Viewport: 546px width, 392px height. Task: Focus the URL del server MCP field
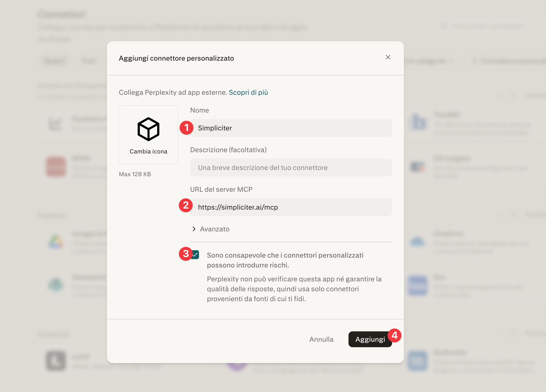pyautogui.click(x=291, y=207)
